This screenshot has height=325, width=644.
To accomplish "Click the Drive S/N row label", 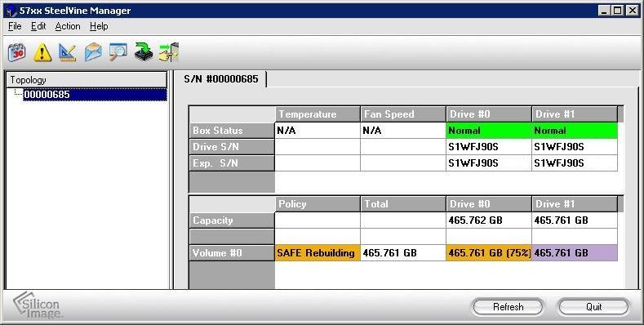I will [232, 147].
